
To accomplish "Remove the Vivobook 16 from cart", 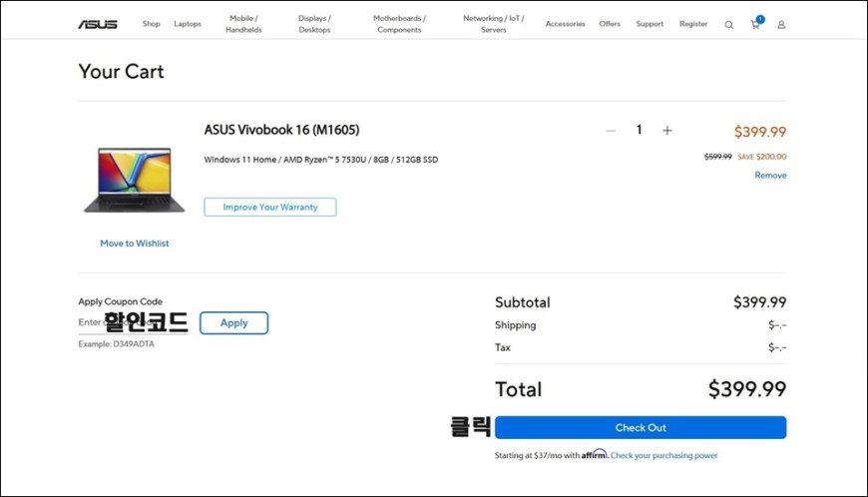I will 770,175.
